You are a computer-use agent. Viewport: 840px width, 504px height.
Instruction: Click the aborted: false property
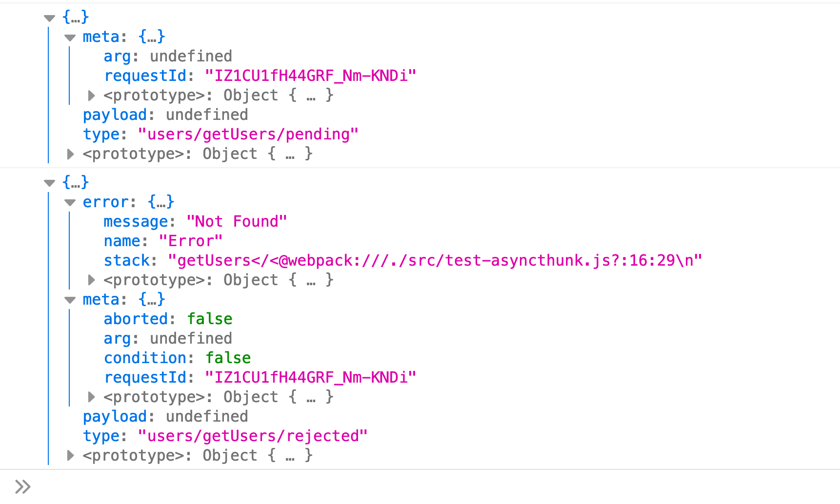pos(168,319)
